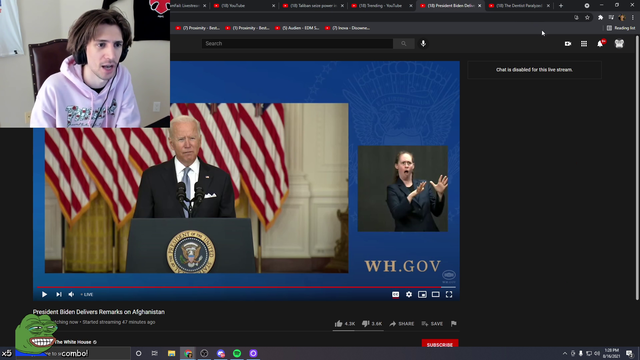Subscribe to The White House channel
The height and width of the screenshot is (360, 640).
coord(440,344)
